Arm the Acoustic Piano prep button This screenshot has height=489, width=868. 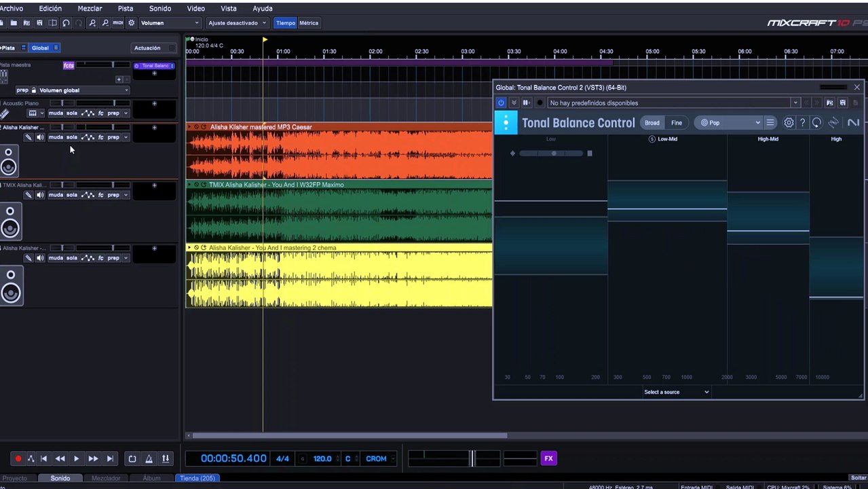coord(113,113)
